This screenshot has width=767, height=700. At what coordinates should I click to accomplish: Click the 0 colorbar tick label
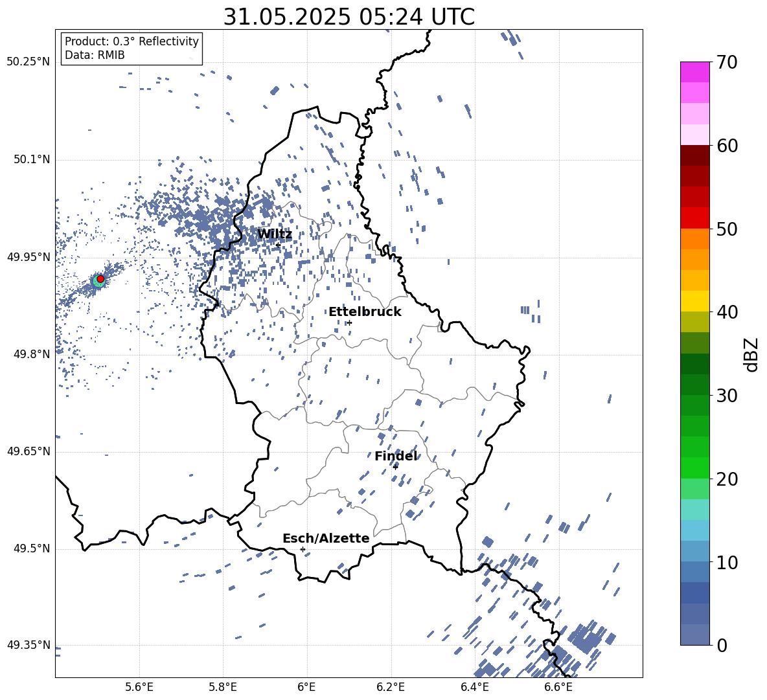coord(721,646)
